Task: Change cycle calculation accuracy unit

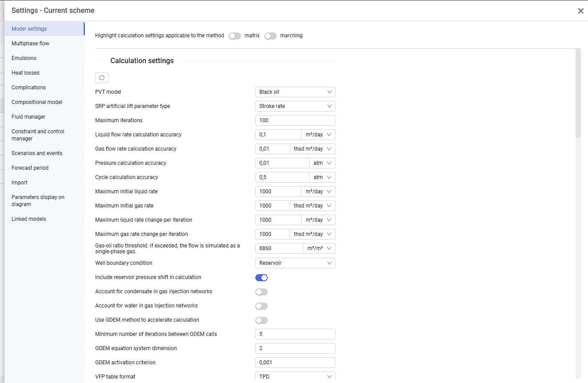Action: pos(322,177)
